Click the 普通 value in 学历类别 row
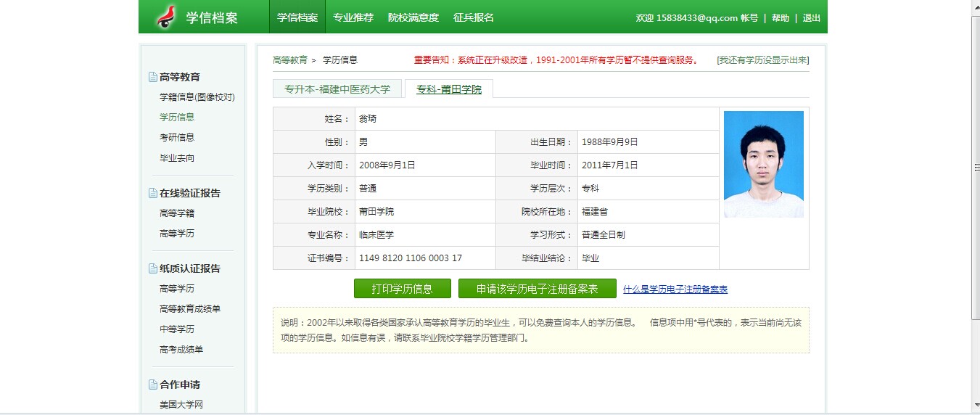The width and height of the screenshot is (980, 415). tap(368, 189)
